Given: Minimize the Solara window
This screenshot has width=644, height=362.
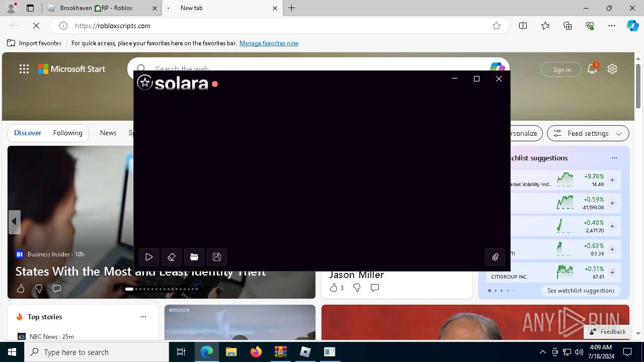Looking at the screenshot, I should pyautogui.click(x=454, y=78).
